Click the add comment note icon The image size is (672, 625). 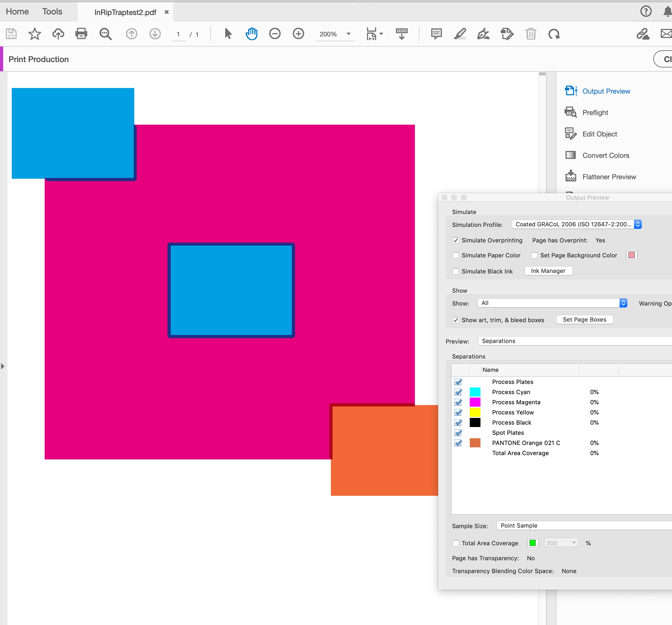(x=436, y=34)
